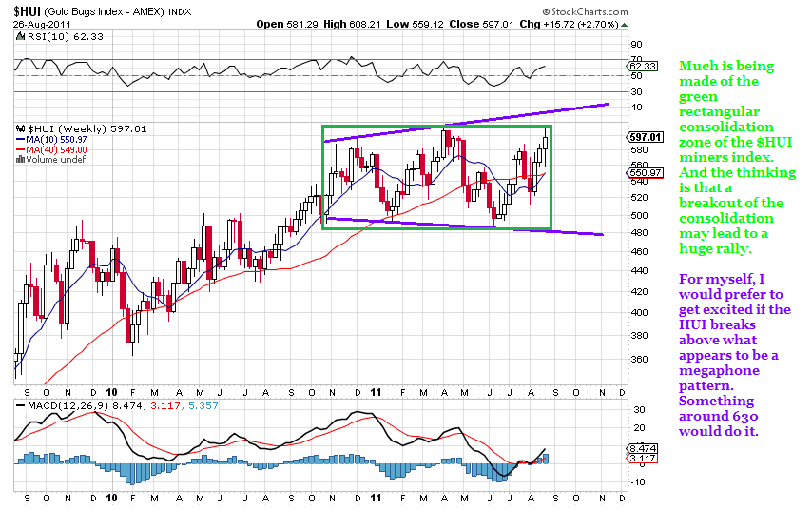The height and width of the screenshot is (510, 812).
Task: Click the 400 label on the price axis
Action: click(640, 312)
